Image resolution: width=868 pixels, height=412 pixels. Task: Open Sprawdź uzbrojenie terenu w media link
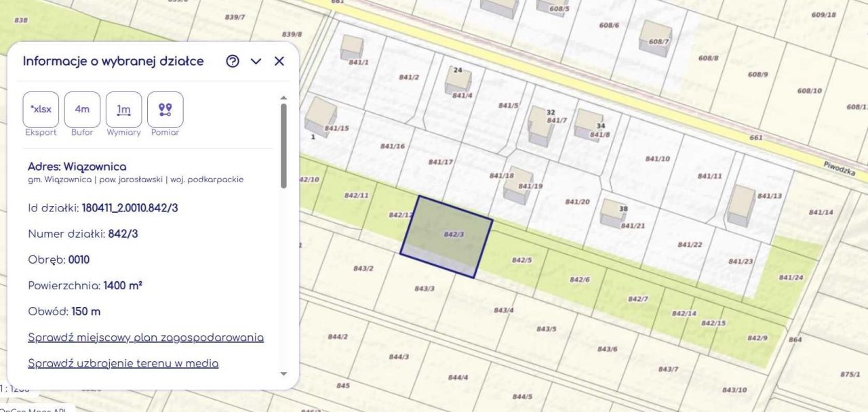click(x=123, y=363)
